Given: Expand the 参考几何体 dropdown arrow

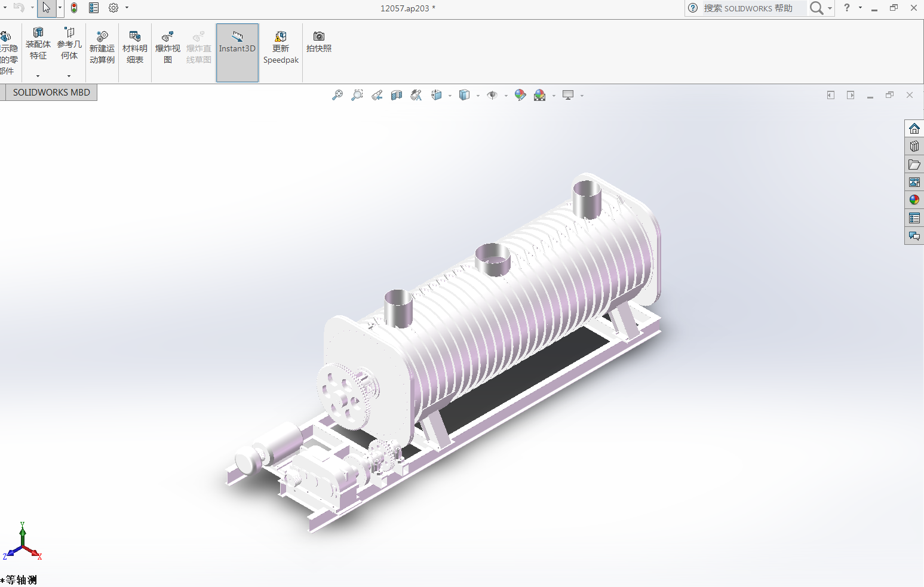Looking at the screenshot, I should click(69, 76).
